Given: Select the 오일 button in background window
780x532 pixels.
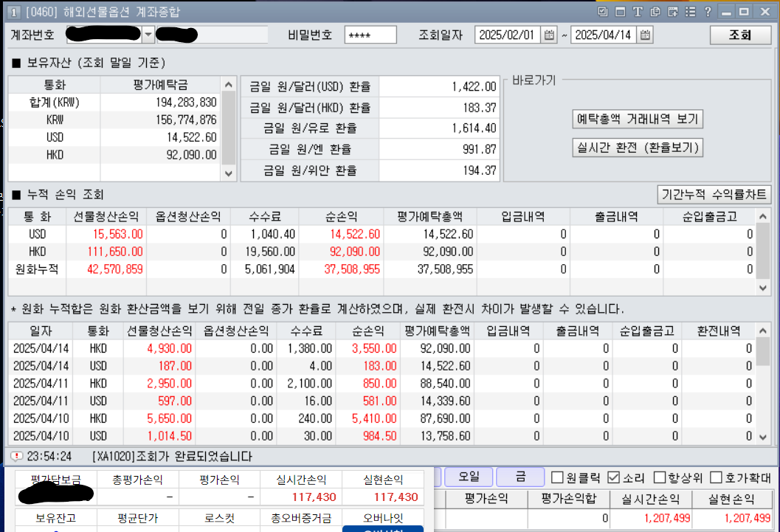Looking at the screenshot, I should pos(469,477).
